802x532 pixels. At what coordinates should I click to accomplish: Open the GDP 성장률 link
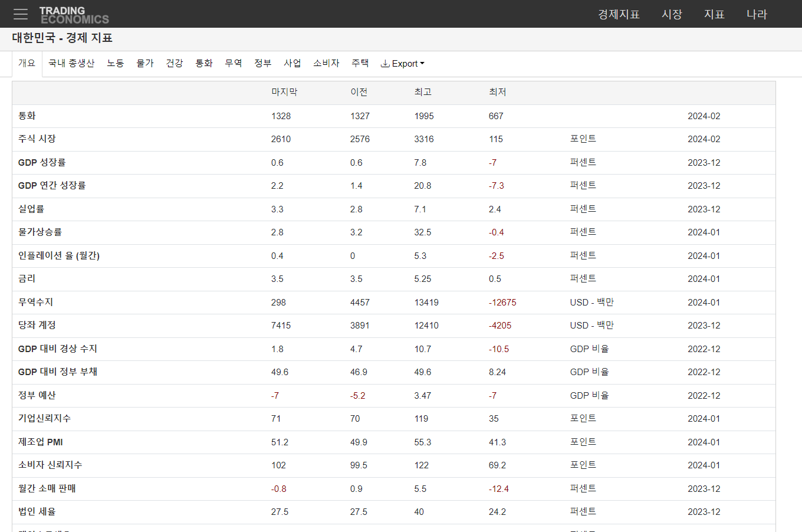pos(42,162)
